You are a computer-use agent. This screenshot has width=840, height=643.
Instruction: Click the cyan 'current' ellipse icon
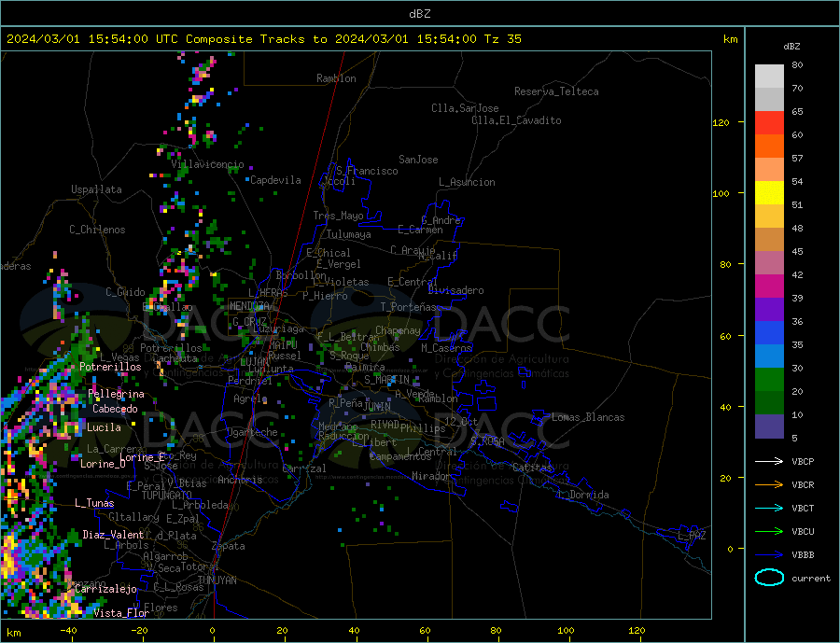pos(769,578)
